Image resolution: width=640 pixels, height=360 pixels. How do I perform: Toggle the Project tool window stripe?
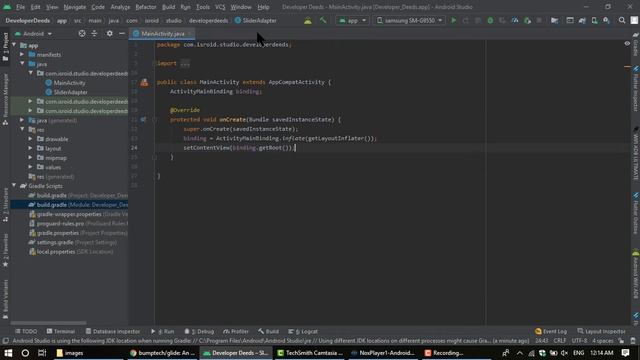coord(5,47)
